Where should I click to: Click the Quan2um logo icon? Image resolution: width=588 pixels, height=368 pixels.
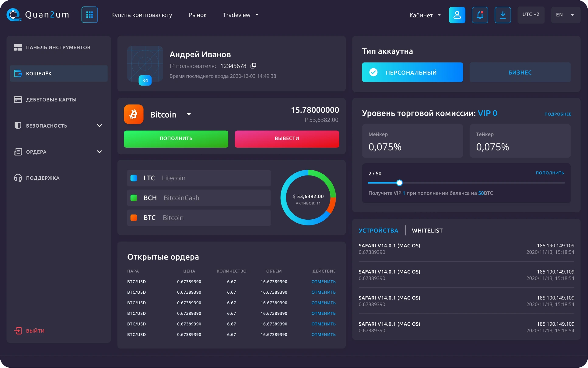tap(14, 15)
